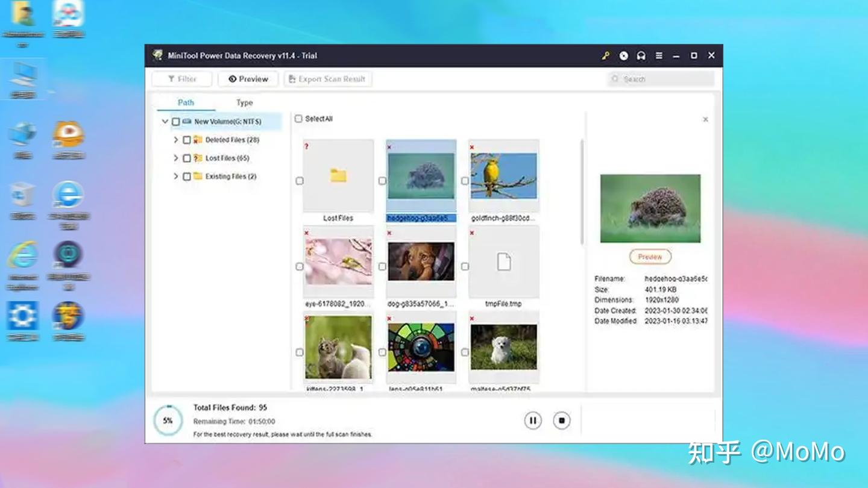Image resolution: width=868 pixels, height=488 pixels.
Task: Click the Export Scan Result button
Action: [328, 79]
